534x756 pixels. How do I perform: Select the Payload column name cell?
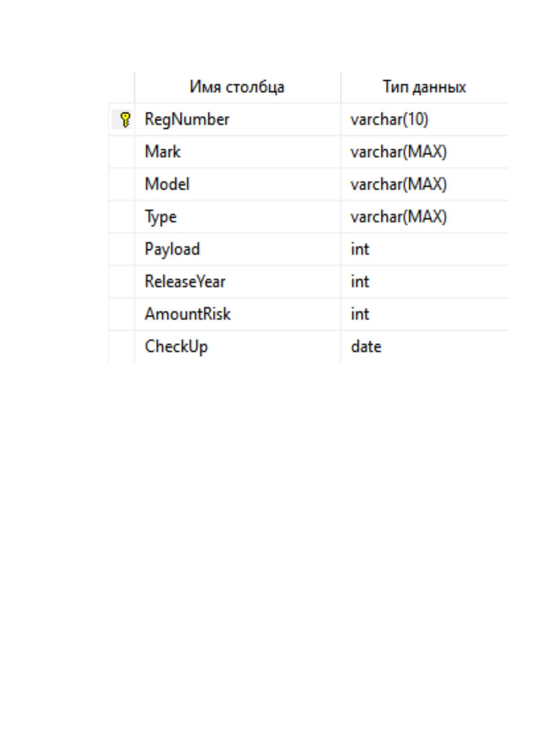[x=238, y=249]
